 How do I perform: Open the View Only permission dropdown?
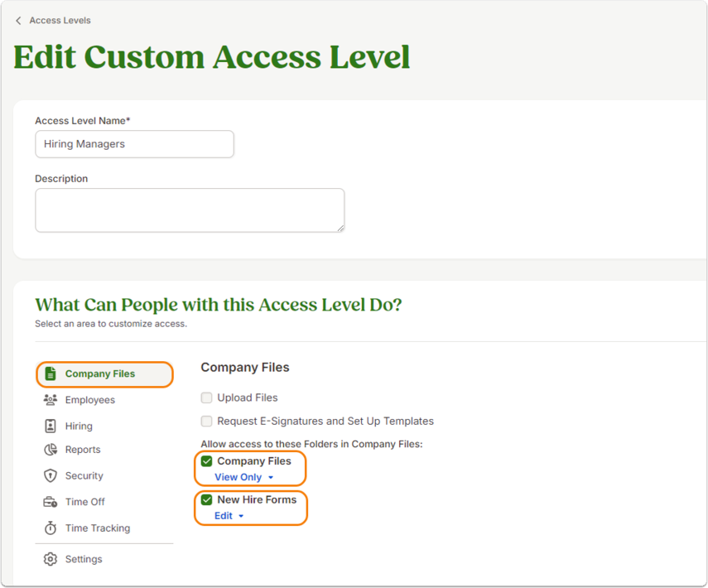pyautogui.click(x=244, y=477)
